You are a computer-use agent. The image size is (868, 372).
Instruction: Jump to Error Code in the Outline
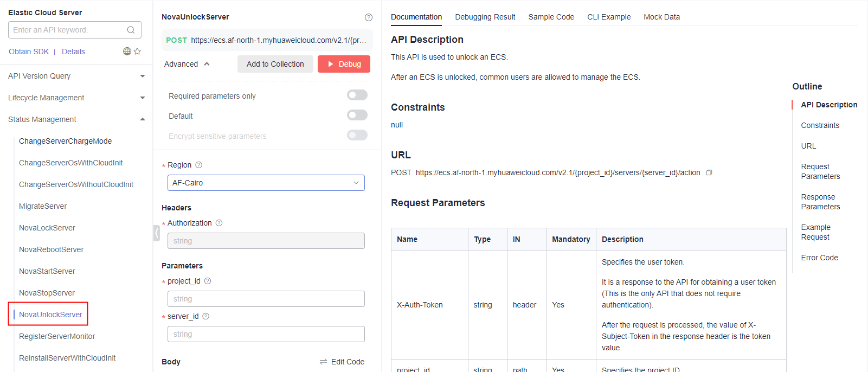[x=819, y=258]
